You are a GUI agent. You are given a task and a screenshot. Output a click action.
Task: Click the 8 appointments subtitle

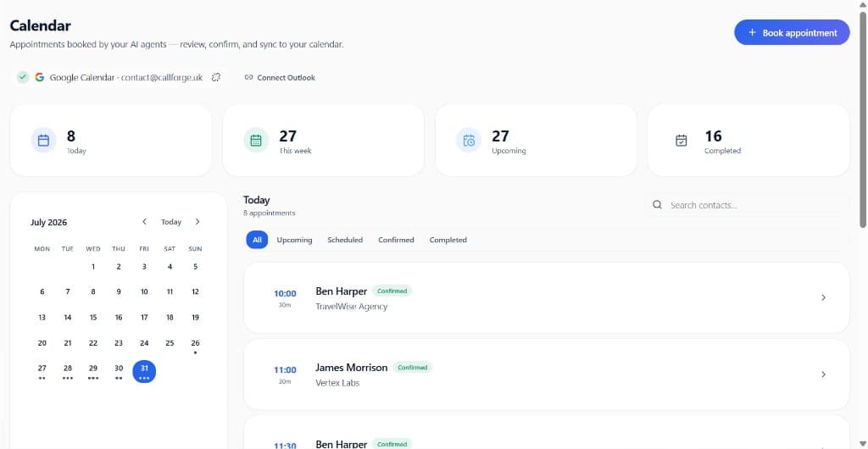(x=269, y=213)
